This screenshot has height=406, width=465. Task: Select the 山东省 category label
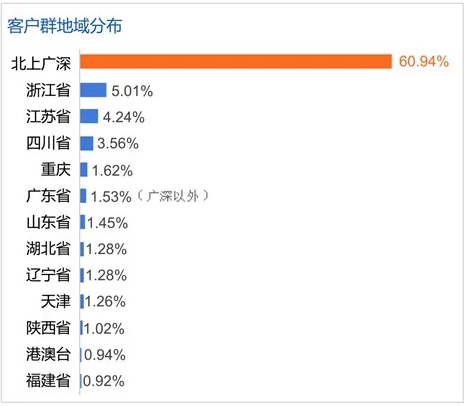(48, 222)
